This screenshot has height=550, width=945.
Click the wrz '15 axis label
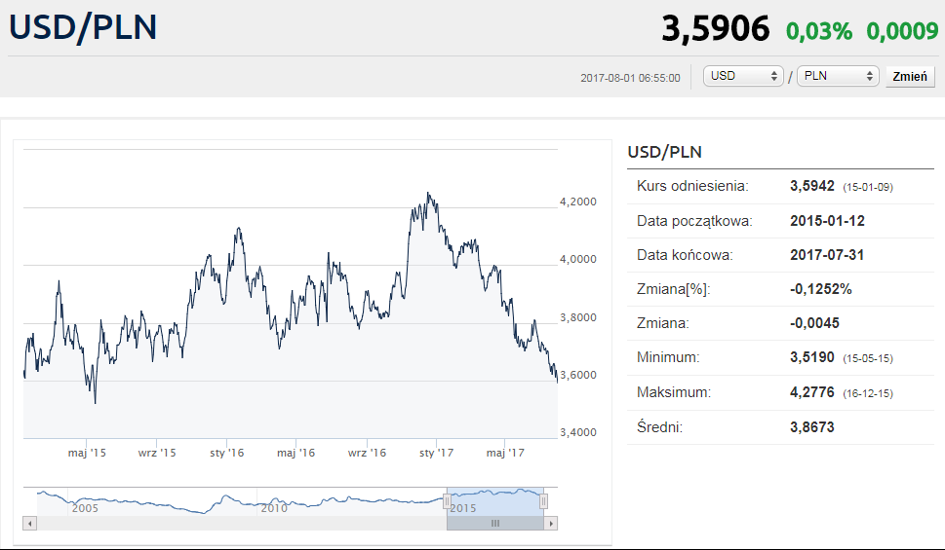click(x=157, y=453)
